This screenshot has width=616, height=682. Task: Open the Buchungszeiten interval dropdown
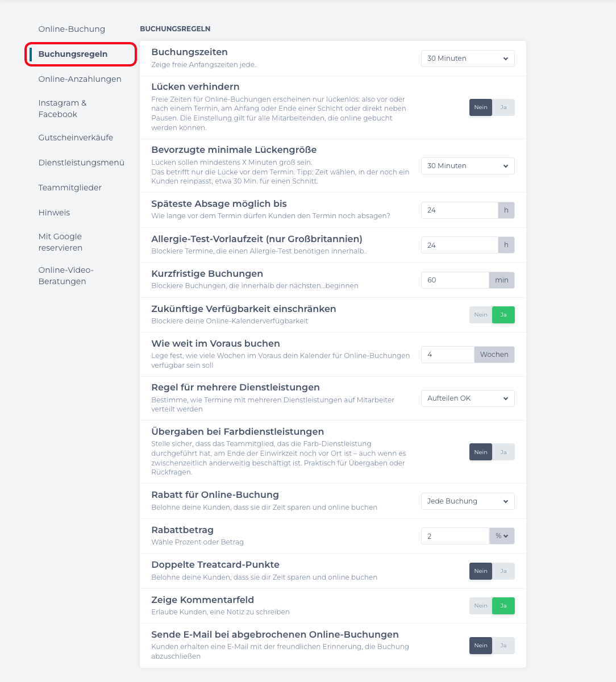pyautogui.click(x=467, y=59)
